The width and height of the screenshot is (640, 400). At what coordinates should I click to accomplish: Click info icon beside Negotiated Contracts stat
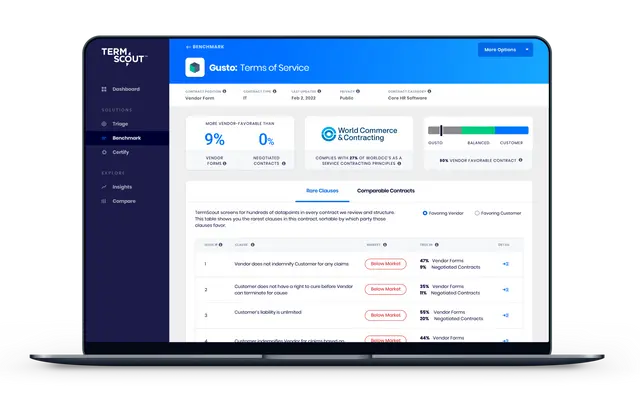[x=284, y=164]
